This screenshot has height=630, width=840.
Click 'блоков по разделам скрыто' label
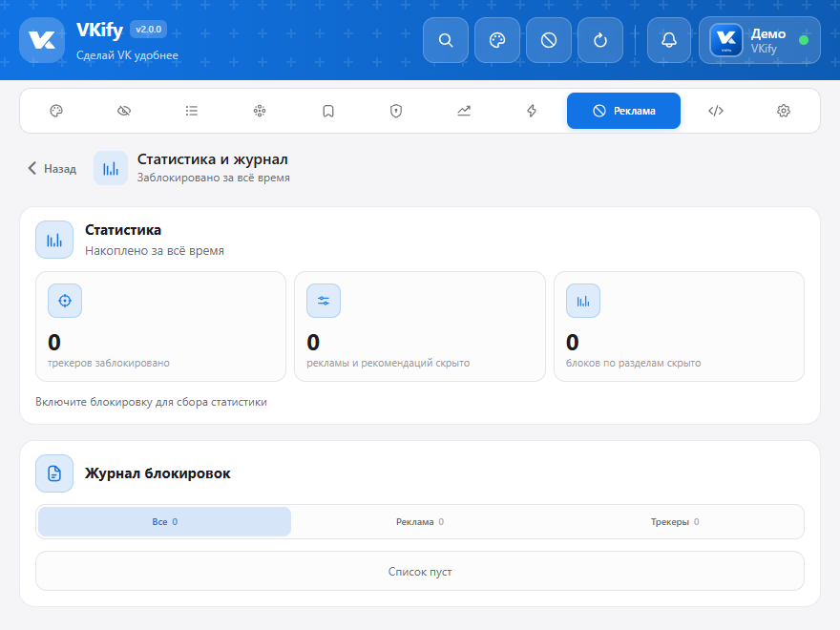click(633, 363)
